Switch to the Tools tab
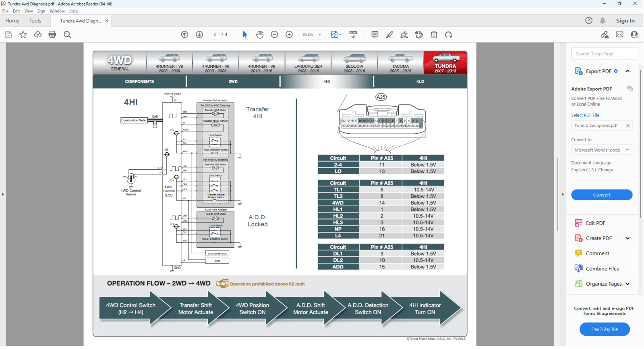 (x=35, y=21)
